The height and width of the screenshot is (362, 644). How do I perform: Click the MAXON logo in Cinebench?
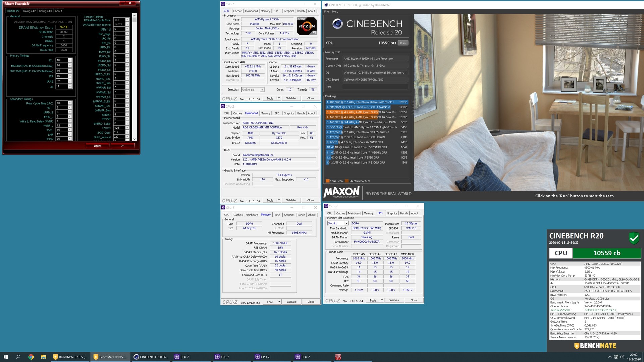341,192
